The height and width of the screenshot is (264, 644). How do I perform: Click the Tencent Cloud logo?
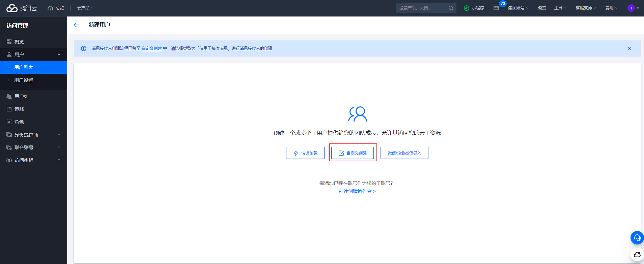point(22,8)
